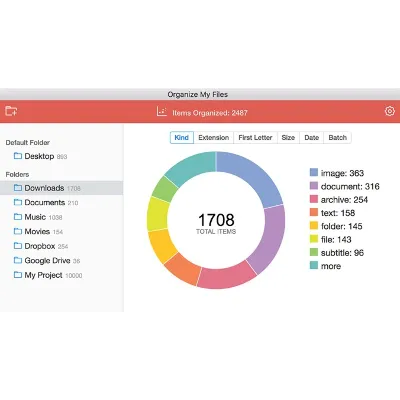
Task: Click the add folder icon
Action: pyautogui.click(x=11, y=111)
